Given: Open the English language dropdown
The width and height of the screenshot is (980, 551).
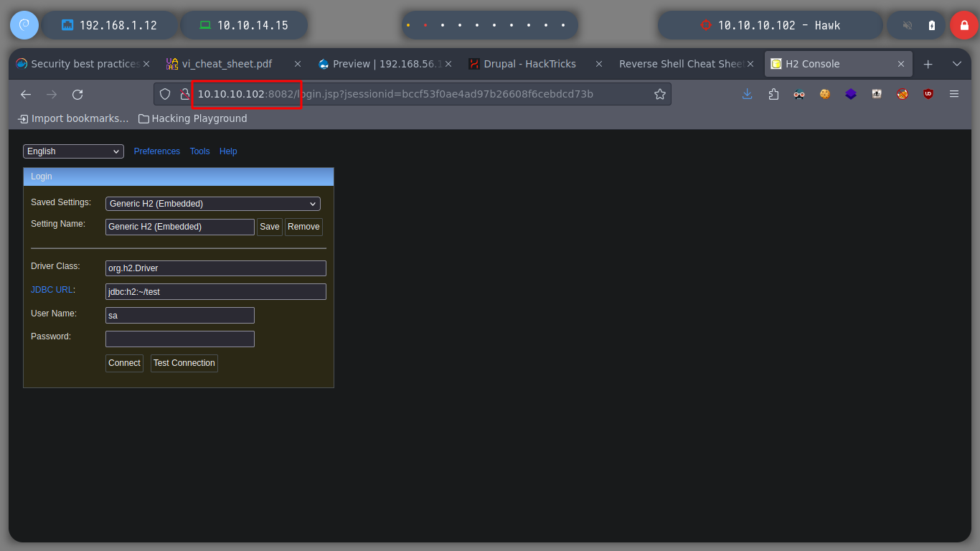Looking at the screenshot, I should [x=74, y=151].
